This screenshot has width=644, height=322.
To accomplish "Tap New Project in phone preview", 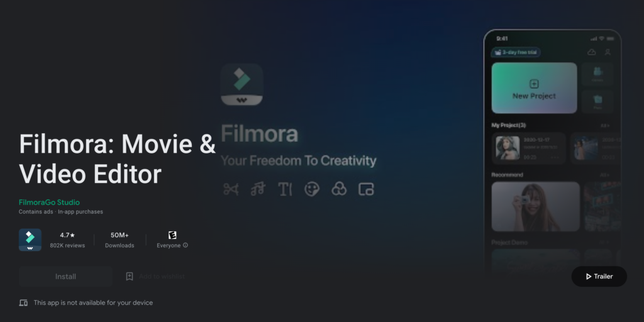I will 534,88.
